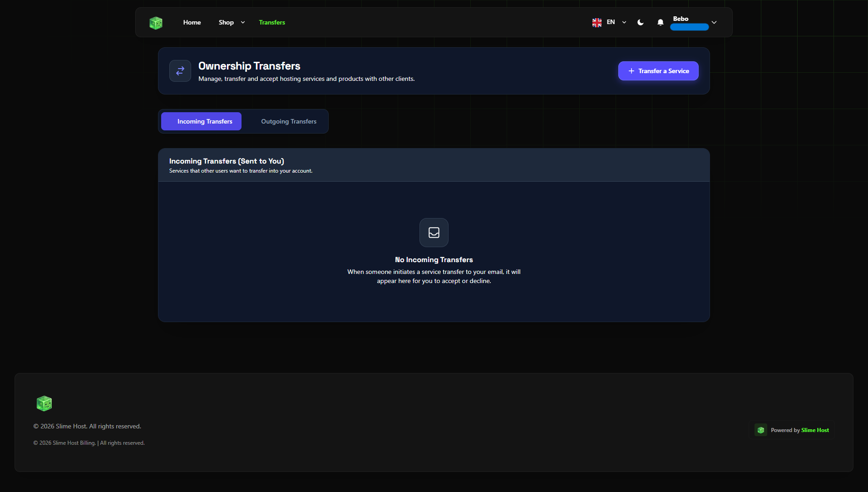
Task: Open the Shop menu item
Action: tap(226, 22)
